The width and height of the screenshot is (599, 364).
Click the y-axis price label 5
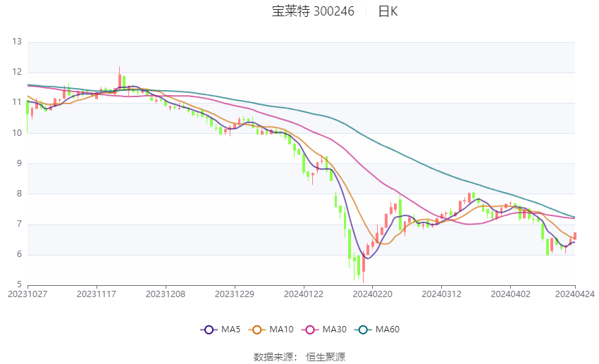pyautogui.click(x=19, y=285)
